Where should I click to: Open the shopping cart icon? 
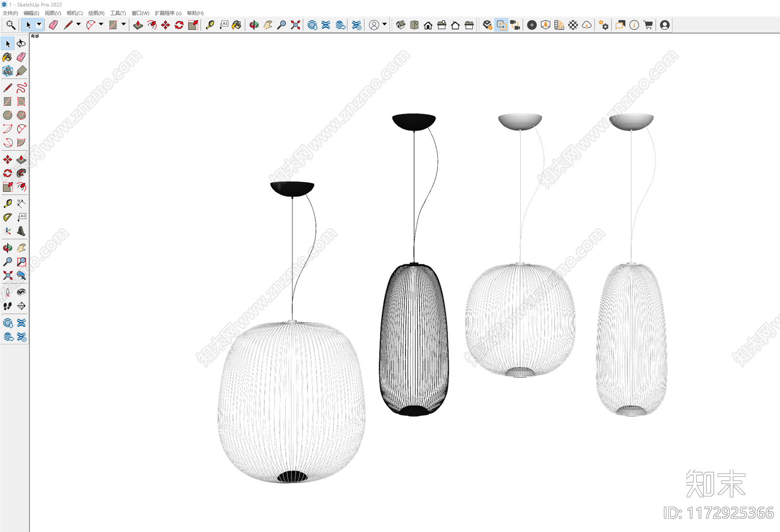[x=648, y=25]
